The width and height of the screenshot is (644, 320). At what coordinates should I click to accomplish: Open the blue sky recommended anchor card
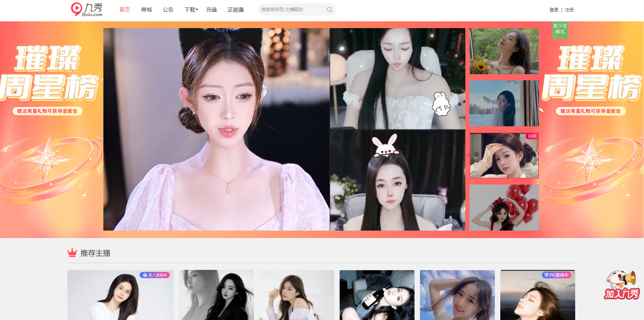(x=457, y=295)
